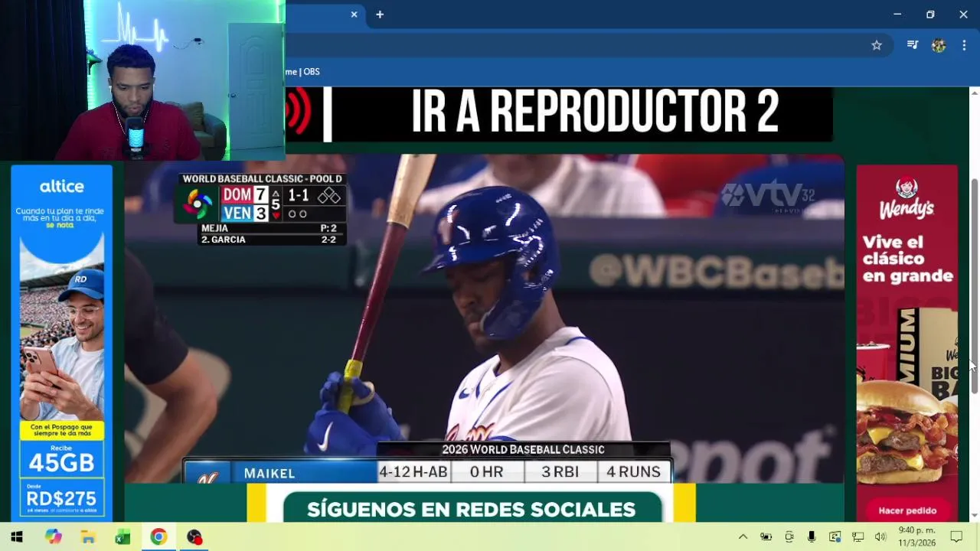
Task: Open Chrome media controls icon
Action: [x=913, y=45]
